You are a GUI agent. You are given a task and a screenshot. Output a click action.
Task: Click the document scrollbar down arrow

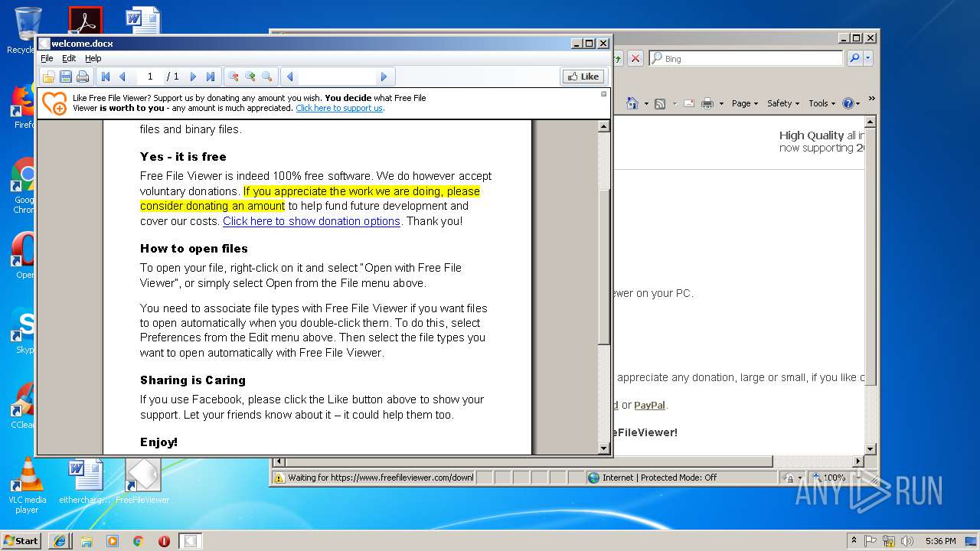click(x=604, y=448)
